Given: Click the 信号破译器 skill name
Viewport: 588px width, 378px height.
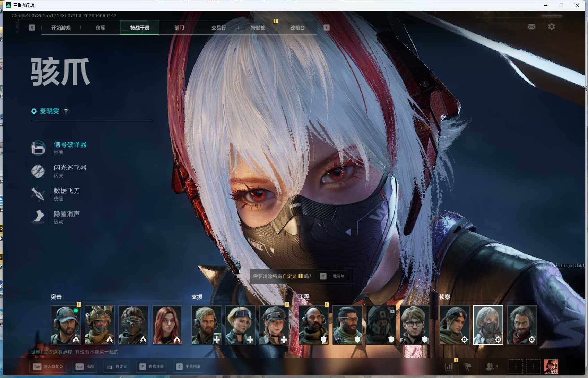Looking at the screenshot, I should [70, 145].
